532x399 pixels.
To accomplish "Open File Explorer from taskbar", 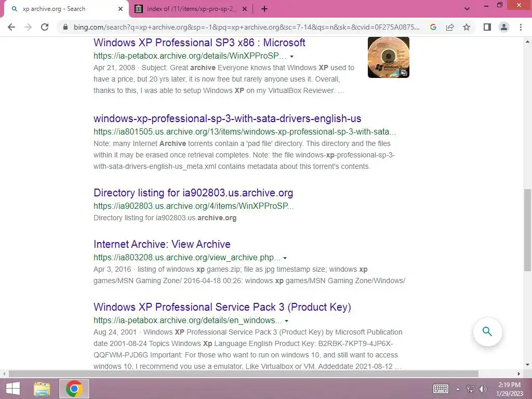I will pos(42,389).
